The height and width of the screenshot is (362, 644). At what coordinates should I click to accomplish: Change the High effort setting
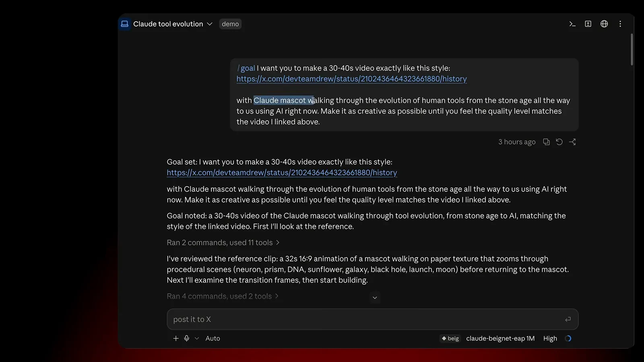550,339
